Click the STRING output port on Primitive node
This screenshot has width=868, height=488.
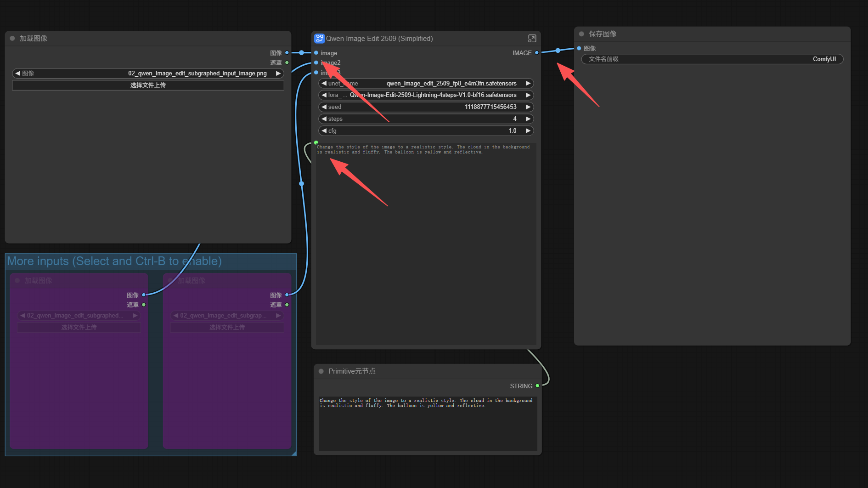537,386
